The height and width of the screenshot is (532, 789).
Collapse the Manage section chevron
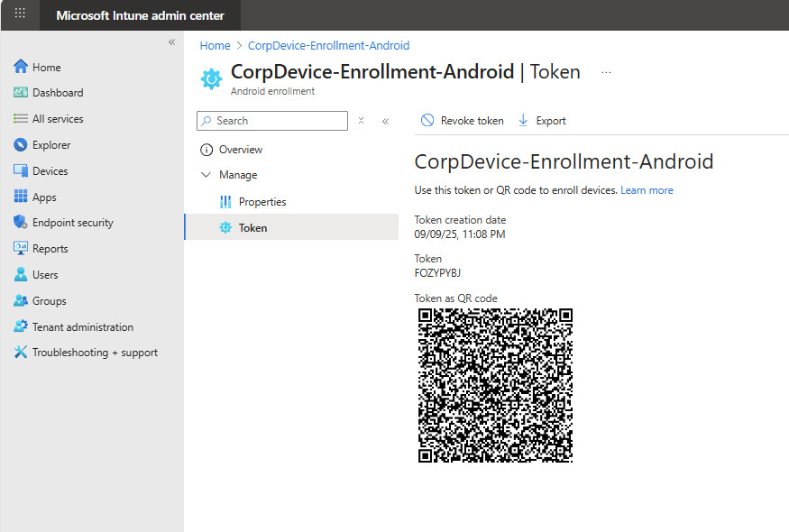point(206,175)
